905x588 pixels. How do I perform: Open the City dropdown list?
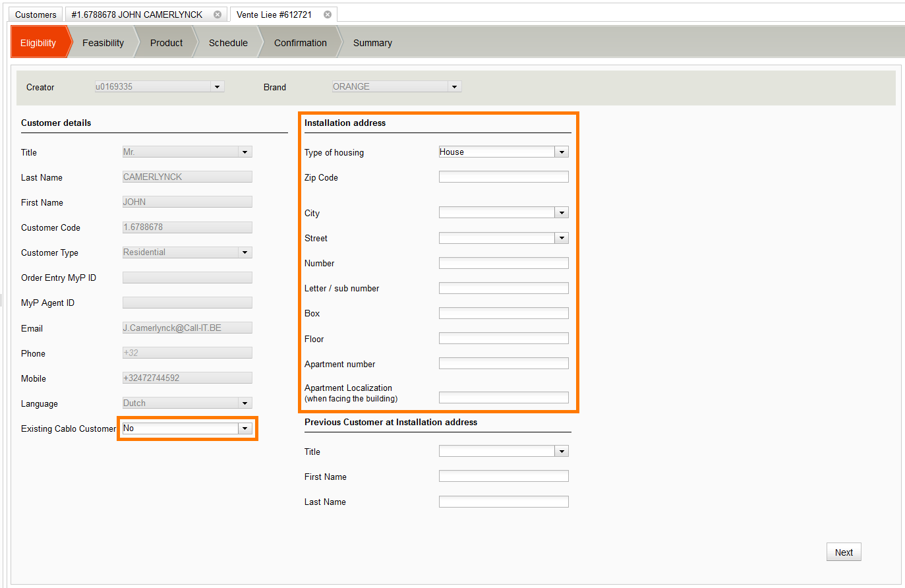[x=562, y=213]
